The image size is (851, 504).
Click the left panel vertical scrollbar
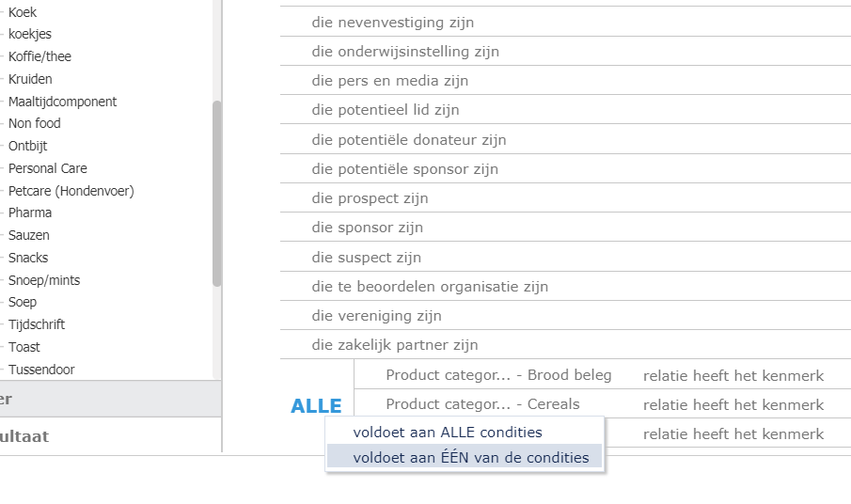217,193
